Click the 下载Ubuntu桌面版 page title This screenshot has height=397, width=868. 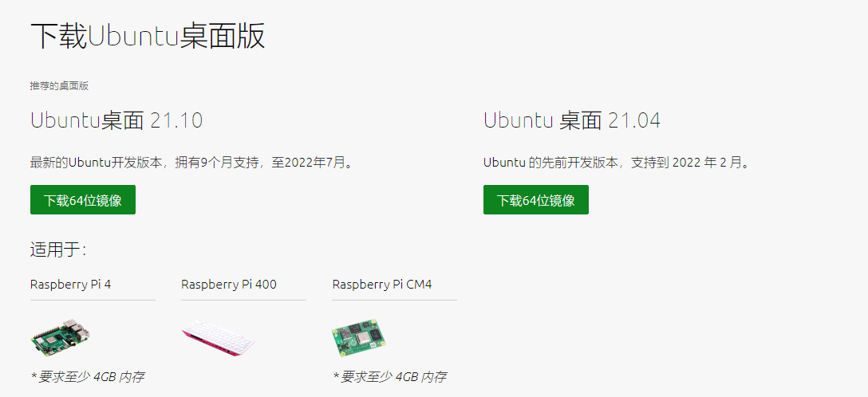148,37
